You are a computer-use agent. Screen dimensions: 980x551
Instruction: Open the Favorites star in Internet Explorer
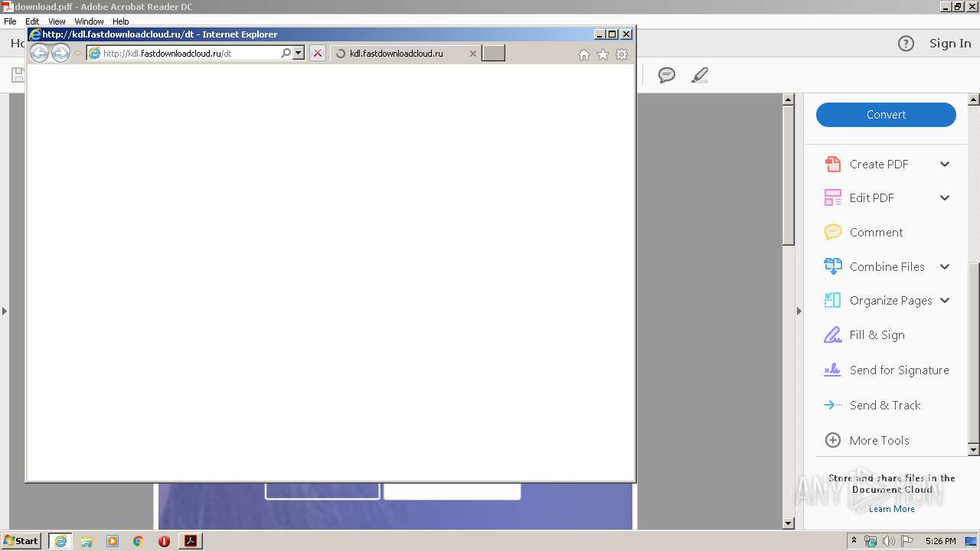[603, 54]
